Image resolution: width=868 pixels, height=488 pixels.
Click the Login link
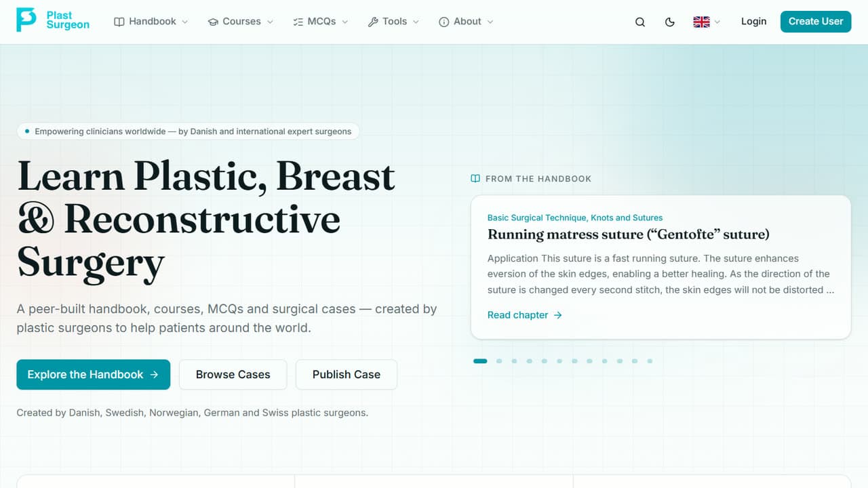pos(753,21)
